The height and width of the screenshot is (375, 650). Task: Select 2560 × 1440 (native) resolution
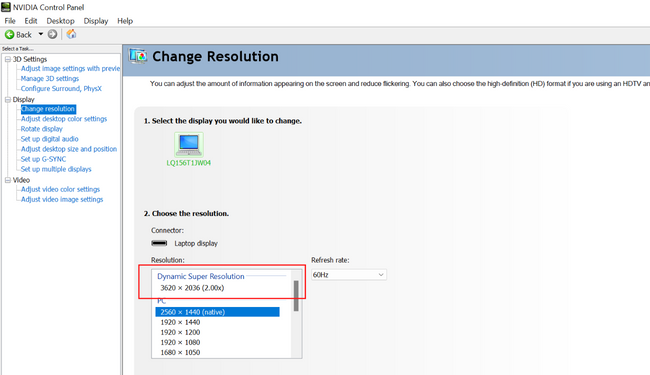coord(217,312)
